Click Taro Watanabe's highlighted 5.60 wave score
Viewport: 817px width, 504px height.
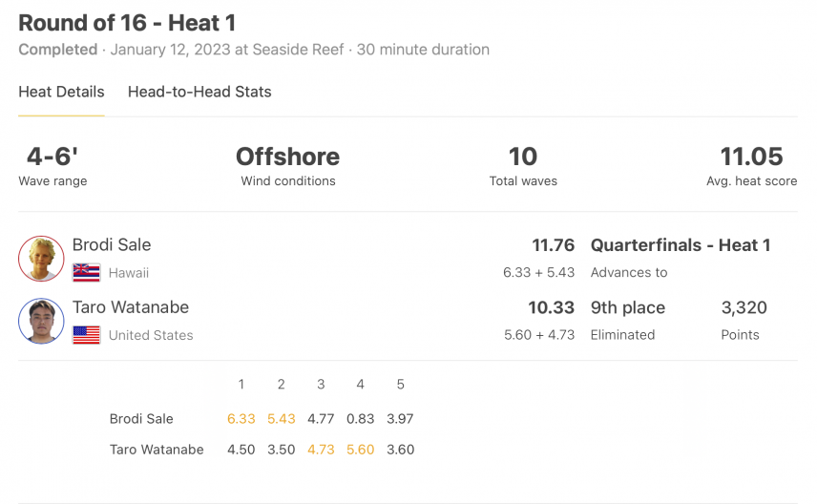click(361, 450)
